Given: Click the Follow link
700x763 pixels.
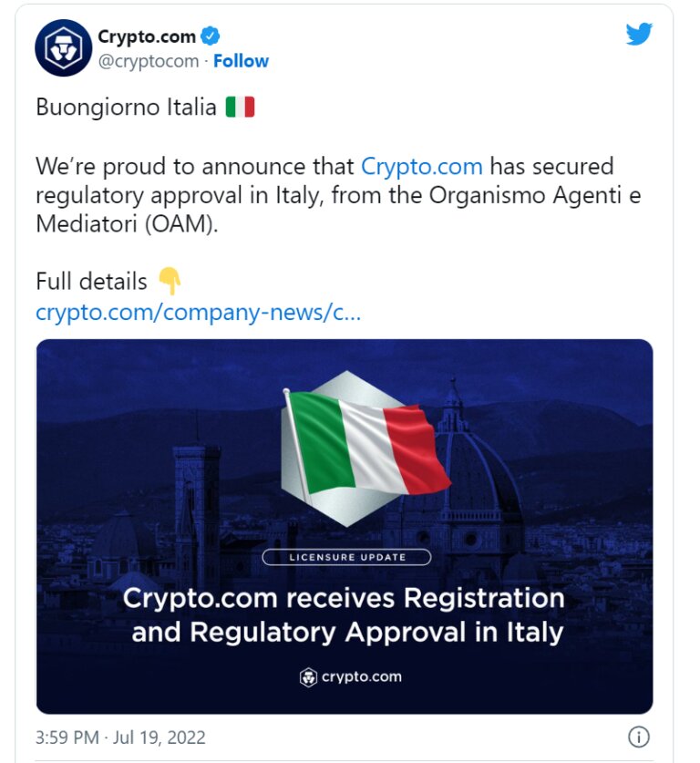Looking at the screenshot, I should (240, 60).
